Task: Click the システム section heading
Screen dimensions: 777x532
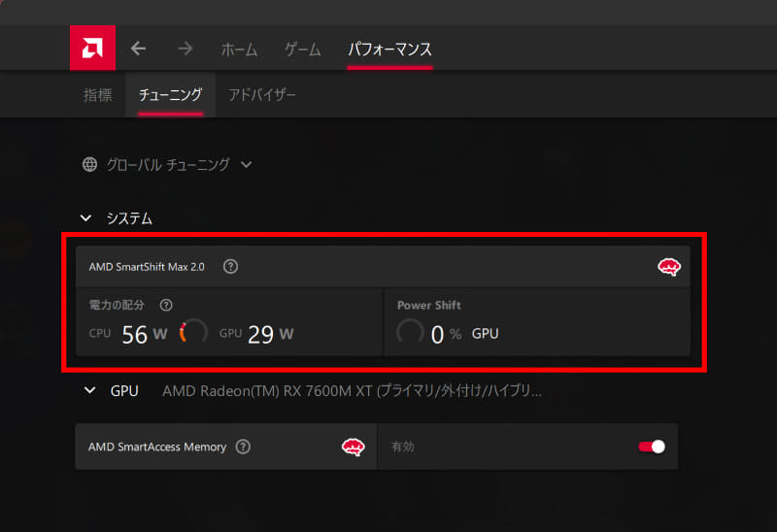Action: click(129, 218)
